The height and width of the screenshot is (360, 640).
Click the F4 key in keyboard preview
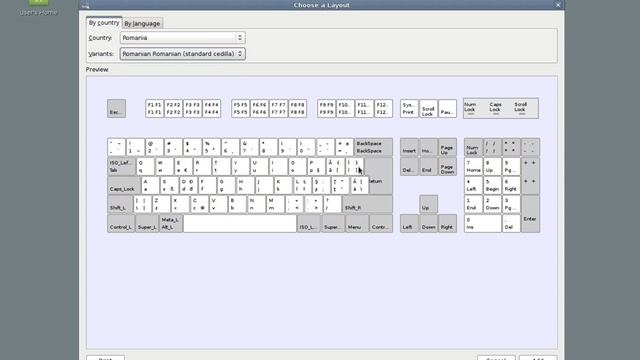[211, 109]
